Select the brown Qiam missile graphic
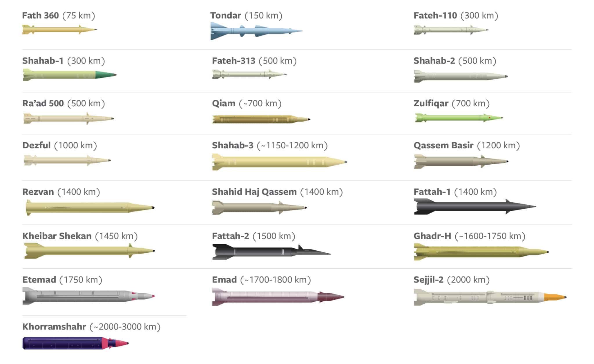The height and width of the screenshot is (364, 594). pyautogui.click(x=261, y=119)
